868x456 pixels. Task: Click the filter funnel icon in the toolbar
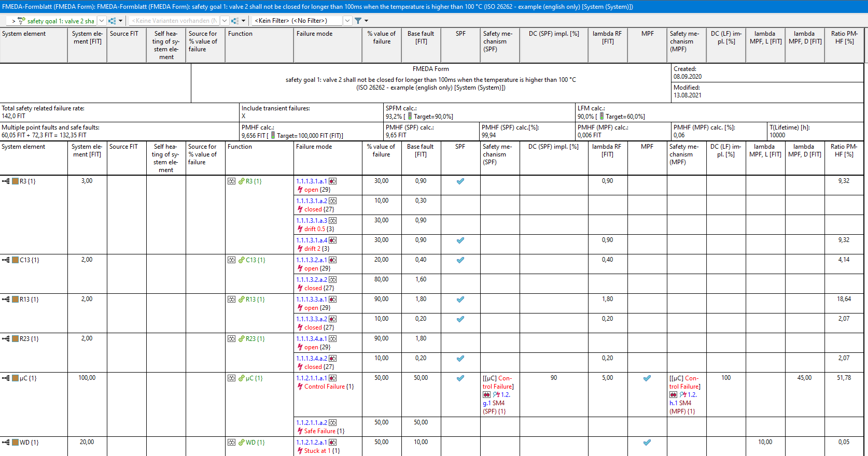pos(358,21)
